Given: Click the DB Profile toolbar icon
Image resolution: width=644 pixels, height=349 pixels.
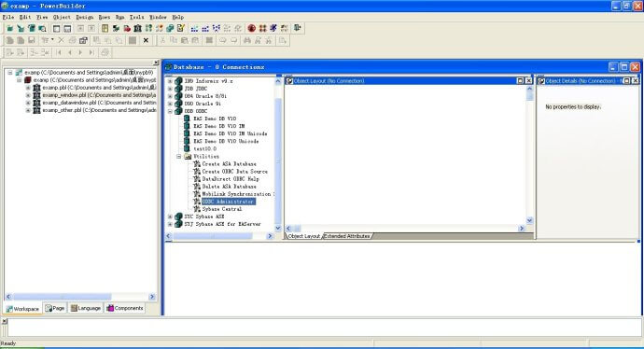Looking at the screenshot, I should point(148,28).
